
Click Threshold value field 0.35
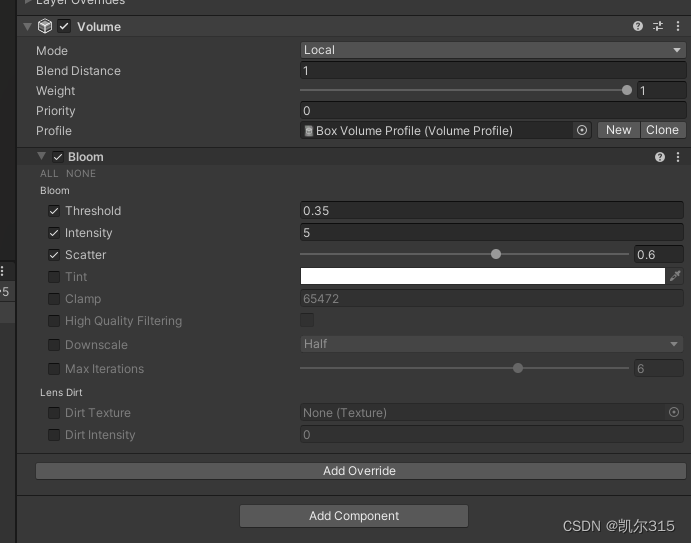(x=491, y=211)
